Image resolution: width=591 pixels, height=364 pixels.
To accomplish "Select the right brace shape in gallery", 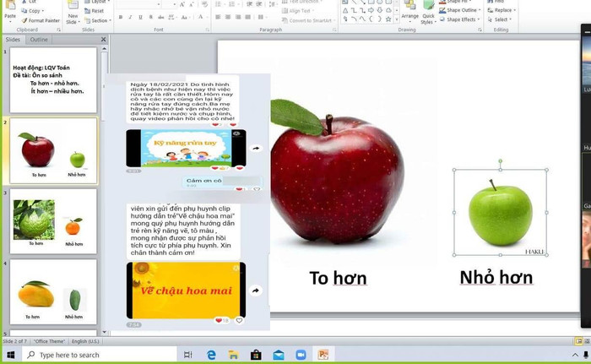I will pyautogui.click(x=380, y=19).
